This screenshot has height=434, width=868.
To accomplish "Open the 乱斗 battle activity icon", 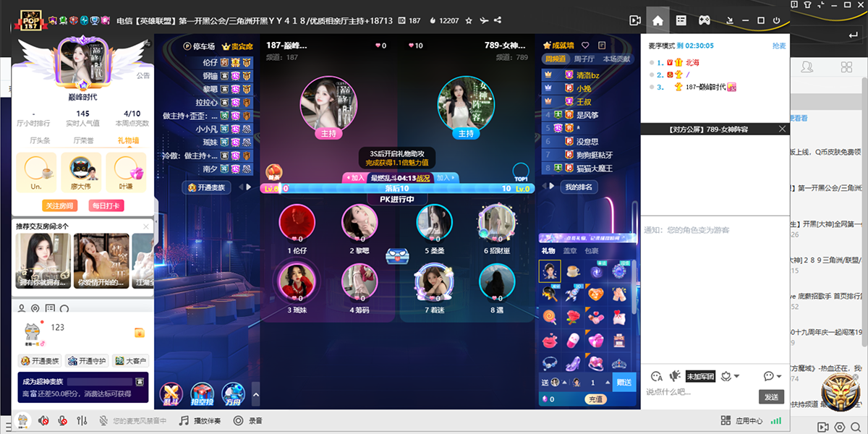I will pos(174,392).
